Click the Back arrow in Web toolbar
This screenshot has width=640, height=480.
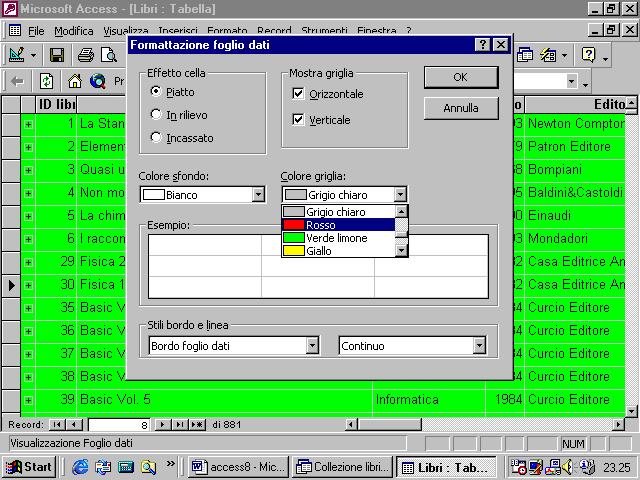17,81
